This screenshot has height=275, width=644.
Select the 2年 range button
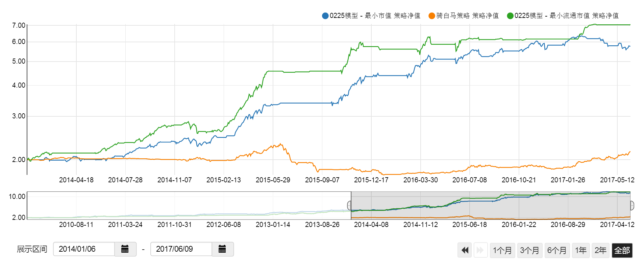[600, 250]
